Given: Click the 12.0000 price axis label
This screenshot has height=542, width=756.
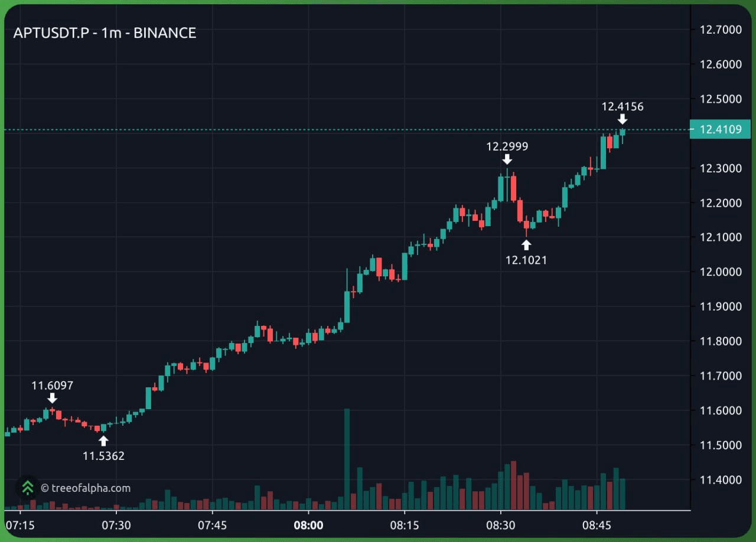Looking at the screenshot, I should tap(720, 272).
